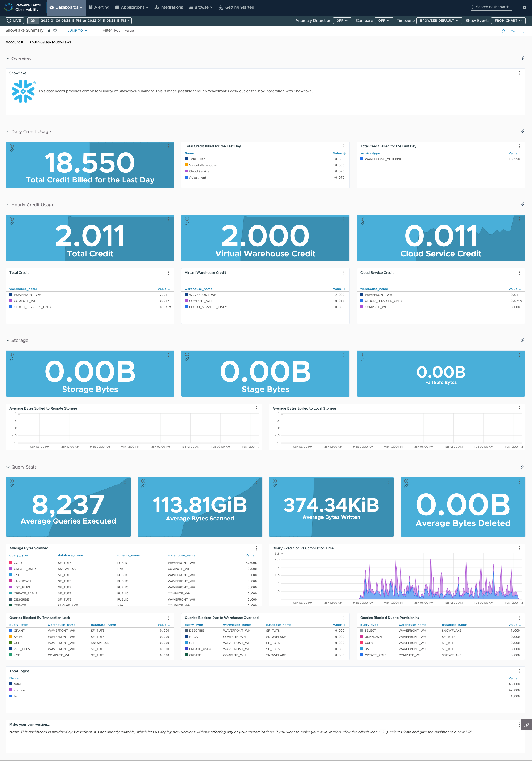Open the Dashboards menu
The image size is (532, 761).
[66, 7]
